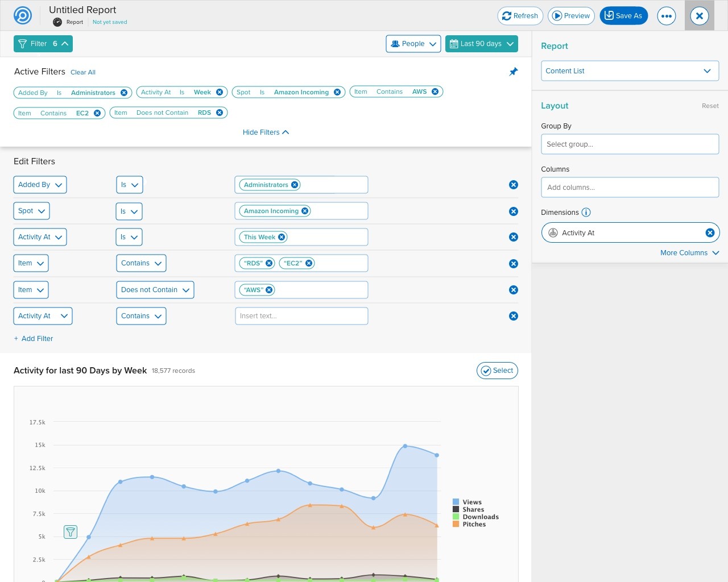
Task: Expand More Columns options
Action: 689,253
